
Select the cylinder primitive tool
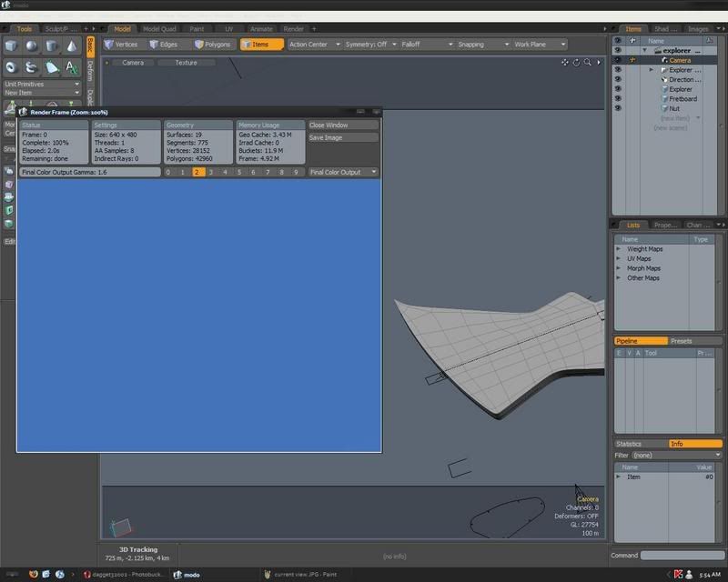pyautogui.click(x=52, y=46)
